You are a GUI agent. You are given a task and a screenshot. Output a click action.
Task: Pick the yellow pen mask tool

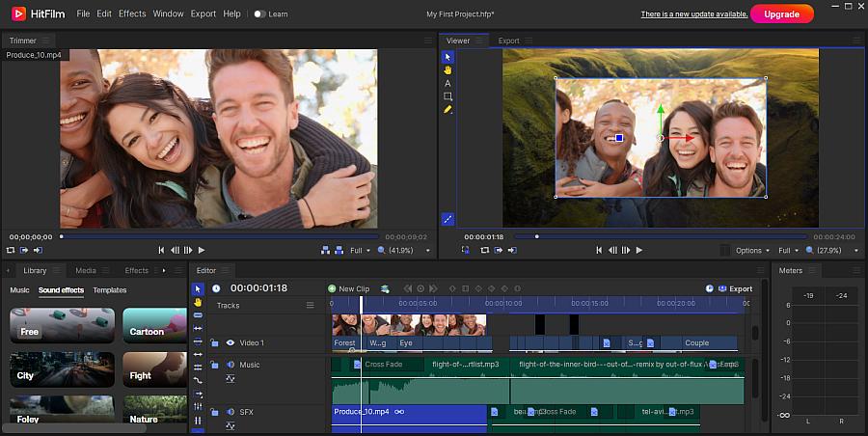[448, 110]
